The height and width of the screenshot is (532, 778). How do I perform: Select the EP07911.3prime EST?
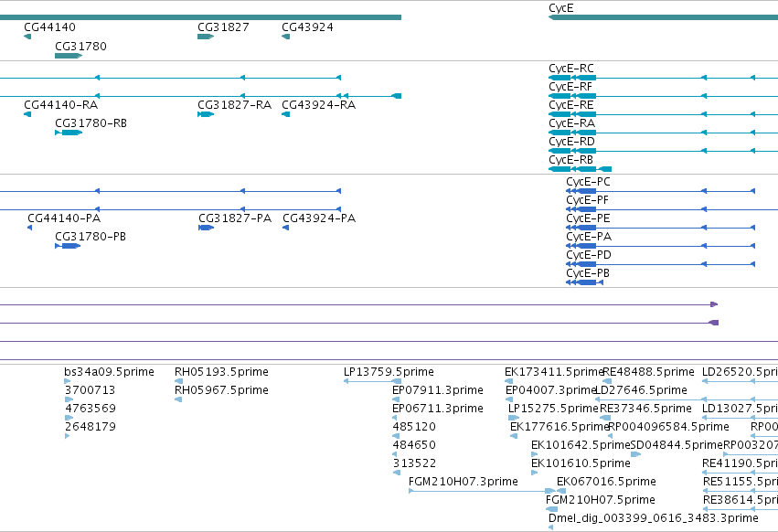[396, 399]
